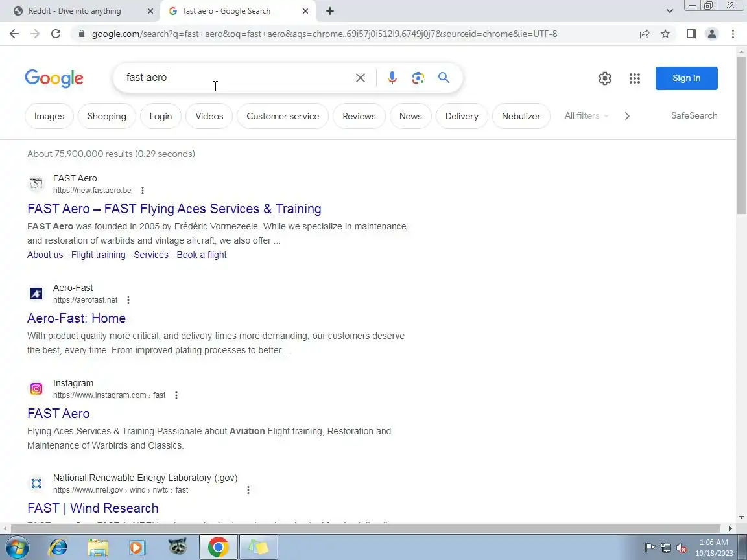
Task: Clear the search box with X icon
Action: (x=361, y=78)
